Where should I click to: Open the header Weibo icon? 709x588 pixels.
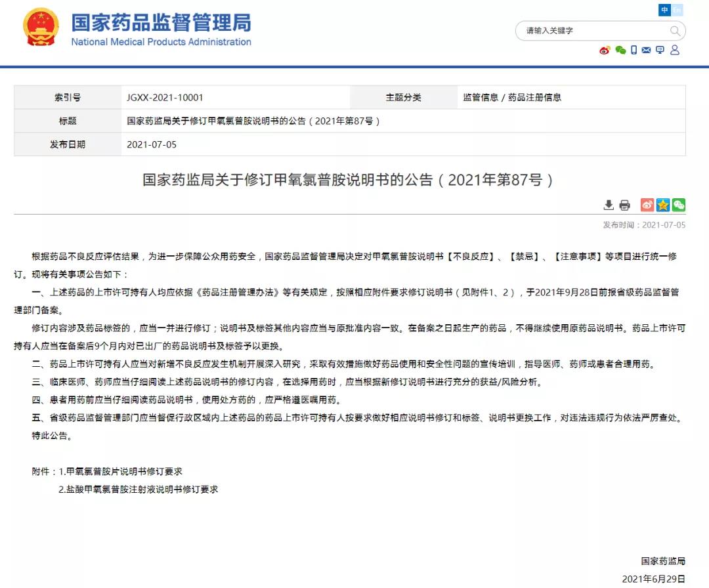click(x=605, y=51)
